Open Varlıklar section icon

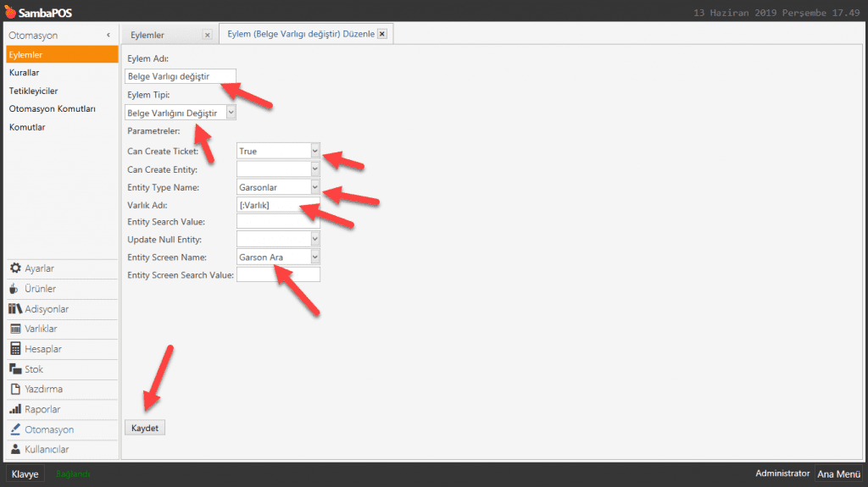click(15, 329)
